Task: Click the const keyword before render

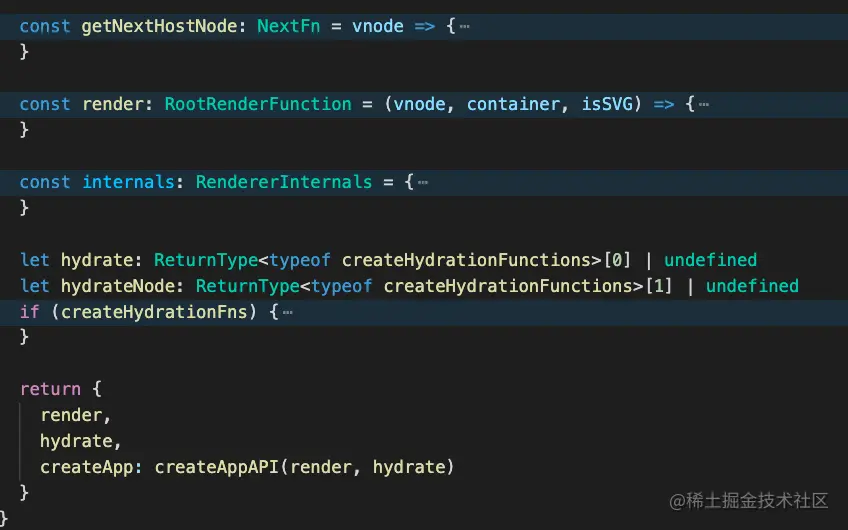Action: [45, 104]
